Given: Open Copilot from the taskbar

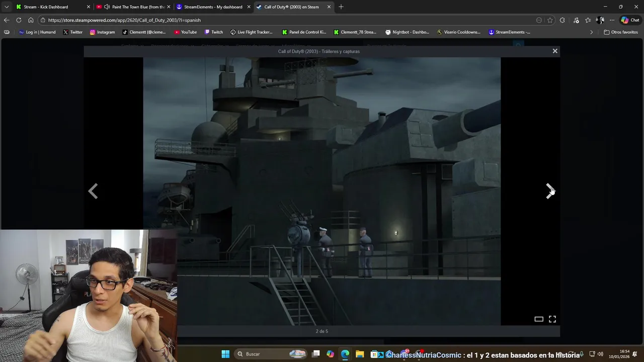Looking at the screenshot, I should pos(331,354).
